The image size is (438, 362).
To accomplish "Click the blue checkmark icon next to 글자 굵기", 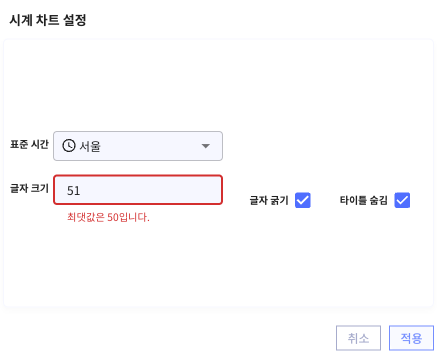I will click(x=303, y=200).
